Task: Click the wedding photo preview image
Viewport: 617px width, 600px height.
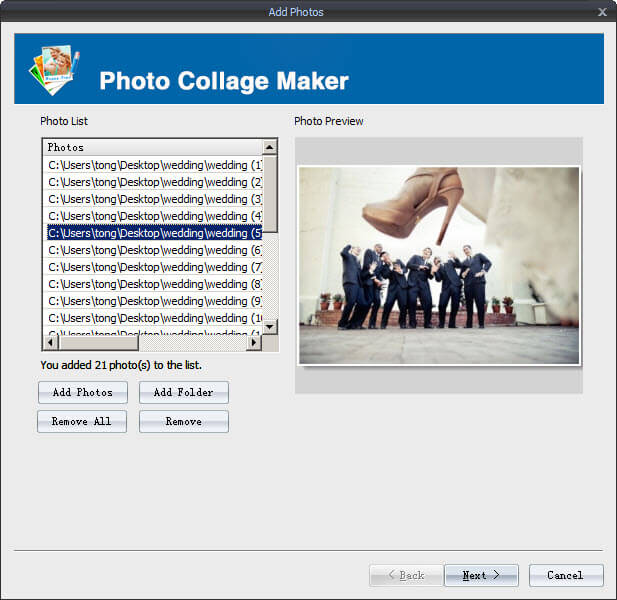Action: [439, 266]
